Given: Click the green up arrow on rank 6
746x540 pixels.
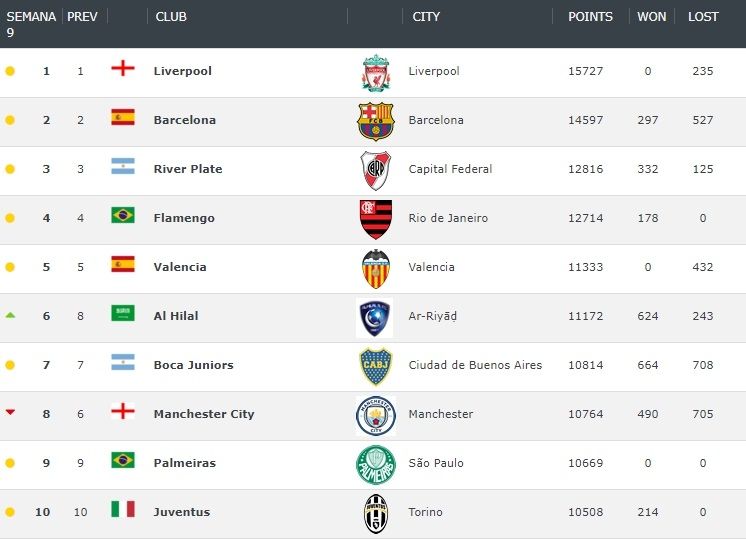Looking at the screenshot, I should click(x=10, y=315).
